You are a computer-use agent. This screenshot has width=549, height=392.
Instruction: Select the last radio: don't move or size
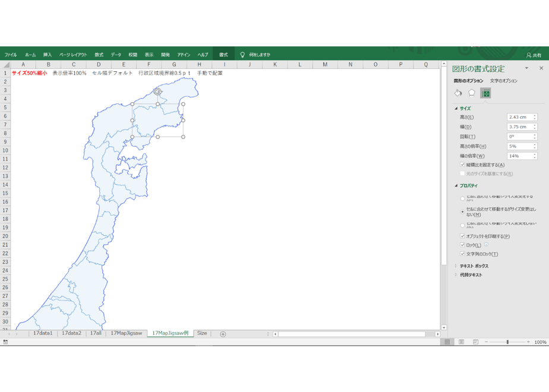[x=462, y=225]
